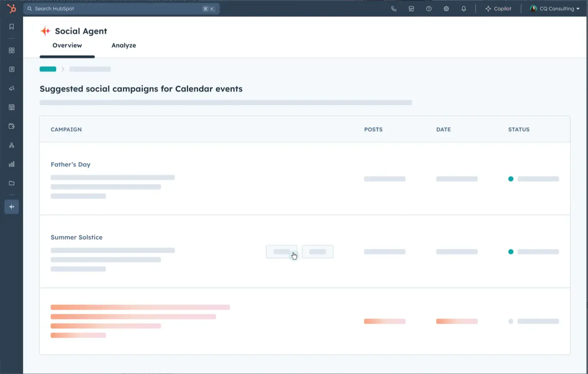Select the Overview tab

(x=67, y=46)
